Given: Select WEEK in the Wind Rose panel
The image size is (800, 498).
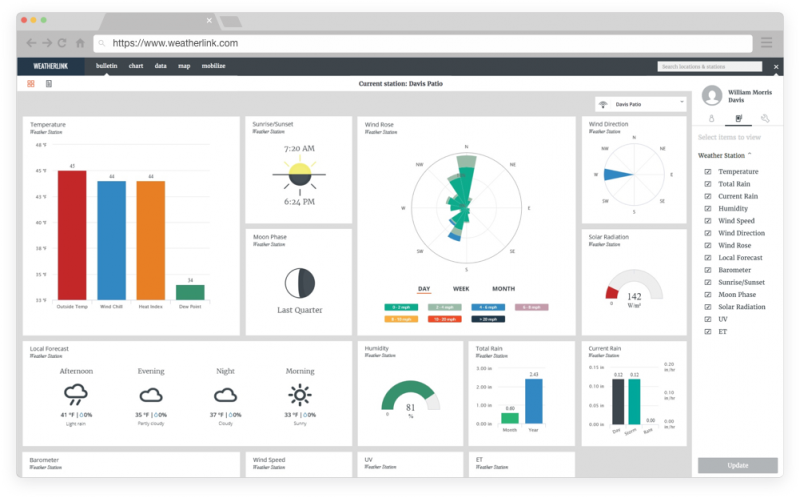Looking at the screenshot, I should click(x=461, y=289).
